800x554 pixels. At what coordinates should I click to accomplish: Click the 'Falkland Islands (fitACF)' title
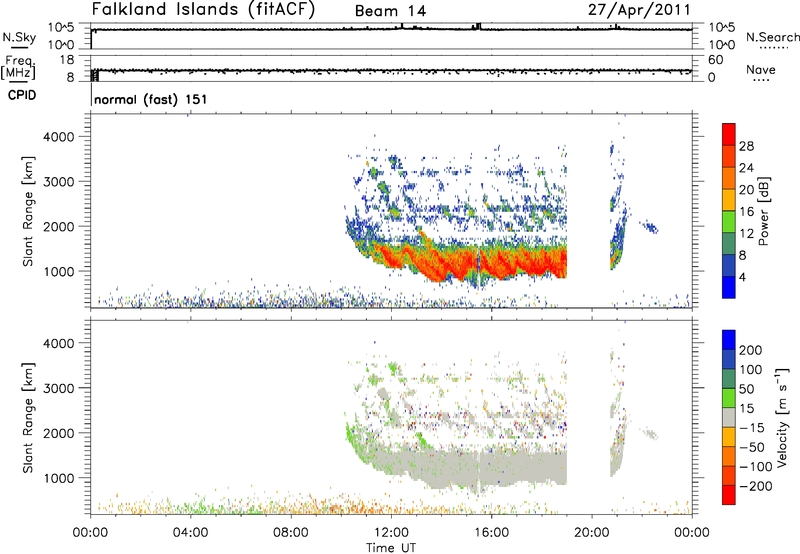coord(204,9)
